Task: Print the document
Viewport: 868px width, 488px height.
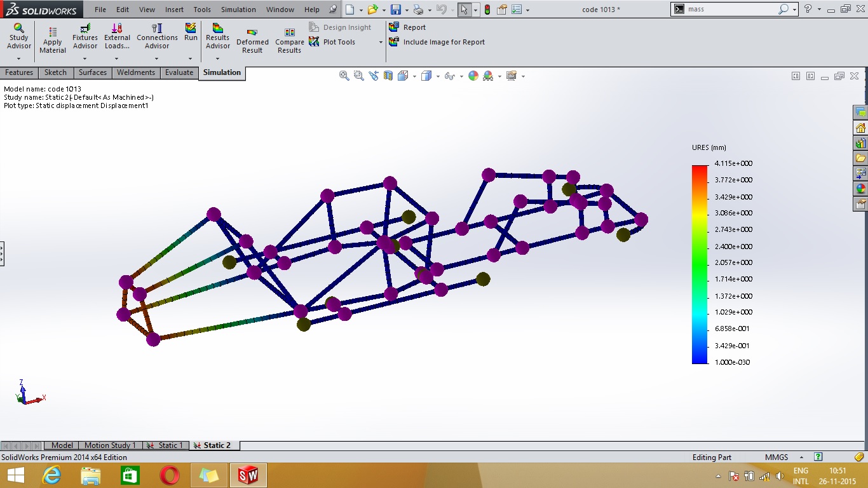Action: (x=417, y=10)
